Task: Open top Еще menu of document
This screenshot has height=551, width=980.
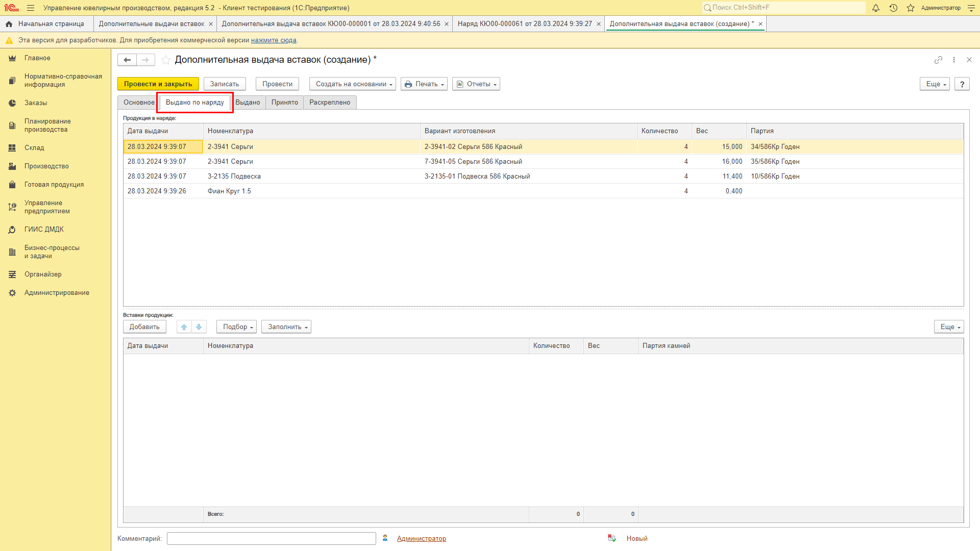Action: [x=935, y=84]
